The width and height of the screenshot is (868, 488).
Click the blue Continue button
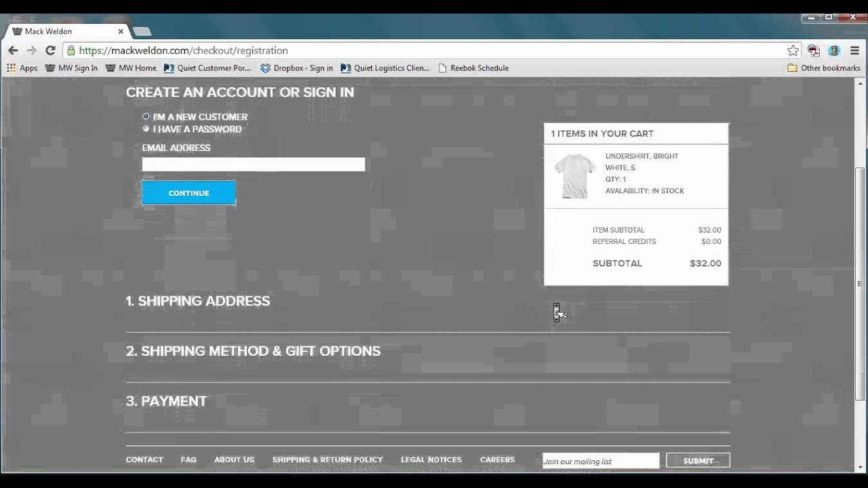[x=189, y=193]
